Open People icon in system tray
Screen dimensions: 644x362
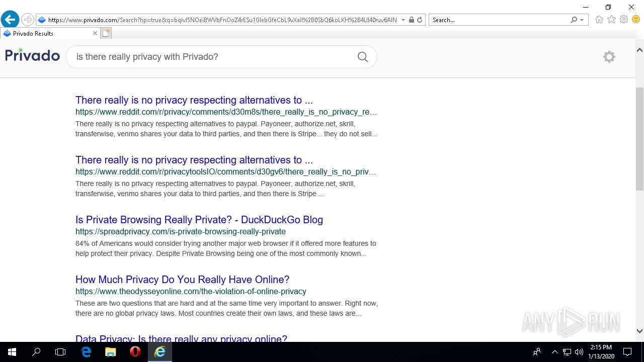pyautogui.click(x=537, y=352)
